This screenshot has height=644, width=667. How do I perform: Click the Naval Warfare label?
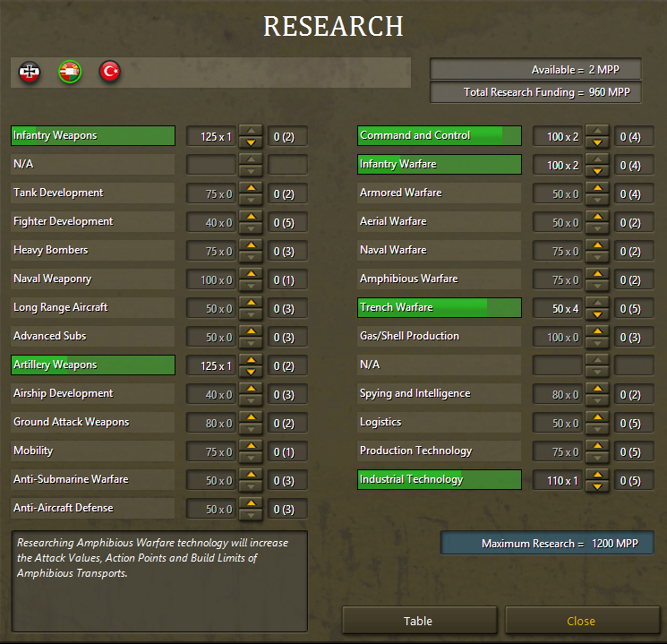pyautogui.click(x=393, y=250)
